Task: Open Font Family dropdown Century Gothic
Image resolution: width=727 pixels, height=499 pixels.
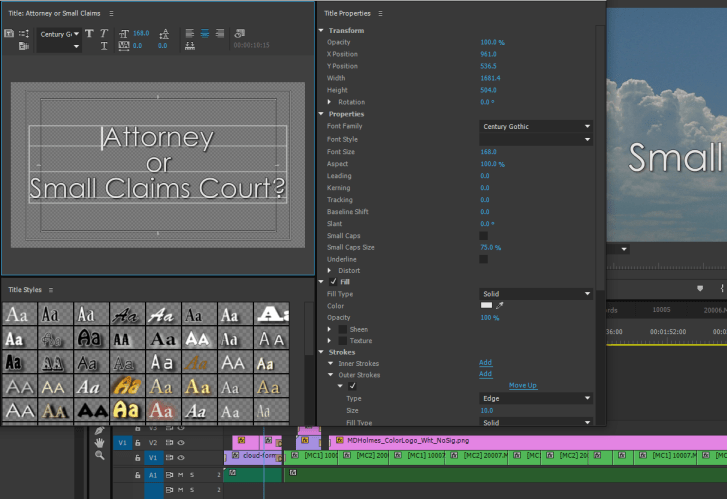Action: tap(535, 127)
